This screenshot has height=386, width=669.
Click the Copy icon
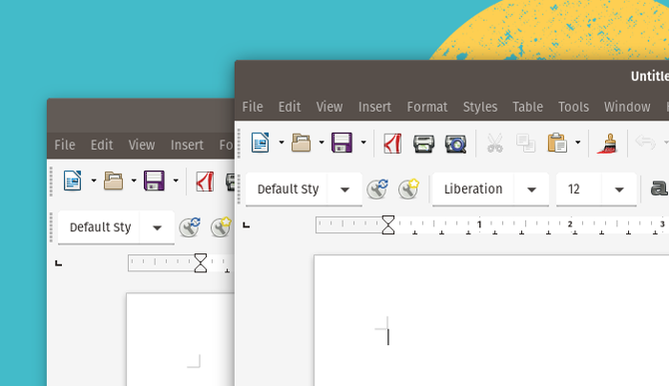[526, 143]
